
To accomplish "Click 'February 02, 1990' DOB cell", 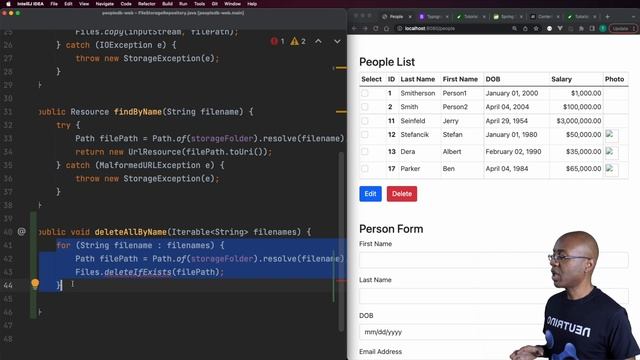I will coord(513,151).
